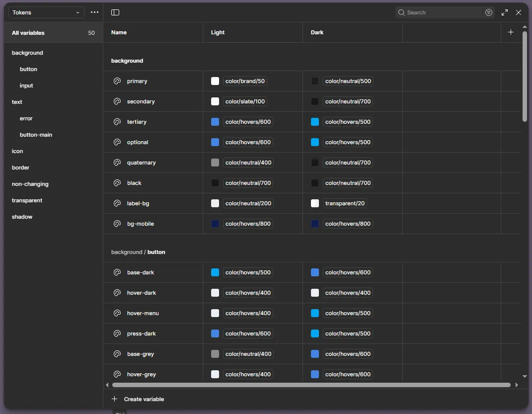Select All variables in the sidebar
This screenshot has height=414, width=532.
click(x=28, y=33)
